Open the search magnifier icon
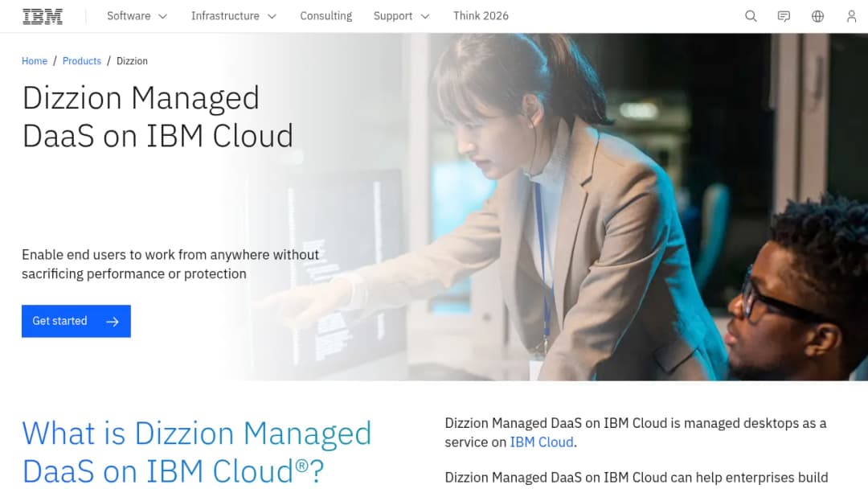The image size is (868, 489). pos(751,16)
